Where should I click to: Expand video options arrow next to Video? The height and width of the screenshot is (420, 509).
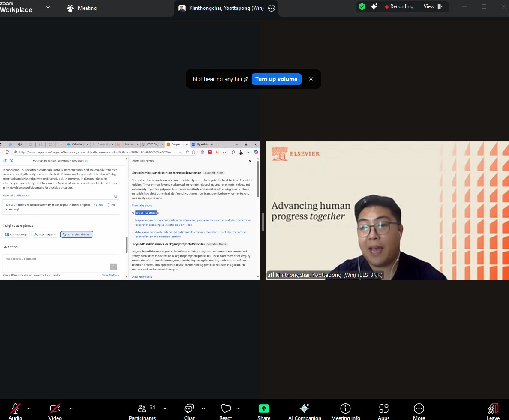pyautogui.click(x=71, y=408)
